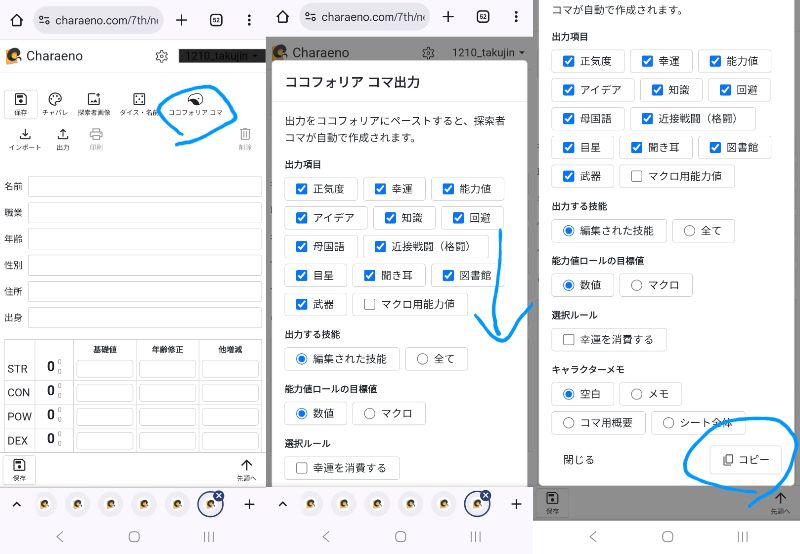Focus the 職業 input field
The height and width of the screenshot is (554, 800).
[x=144, y=213]
